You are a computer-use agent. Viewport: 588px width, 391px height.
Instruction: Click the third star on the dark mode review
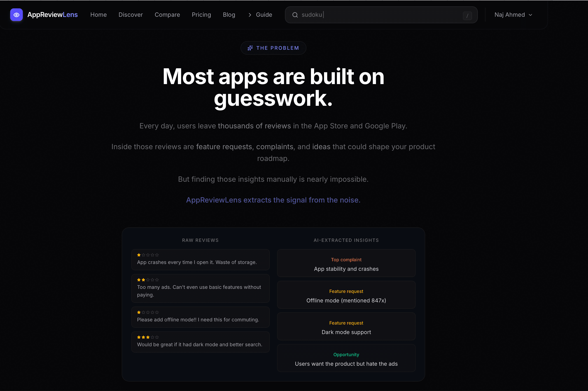click(148, 337)
